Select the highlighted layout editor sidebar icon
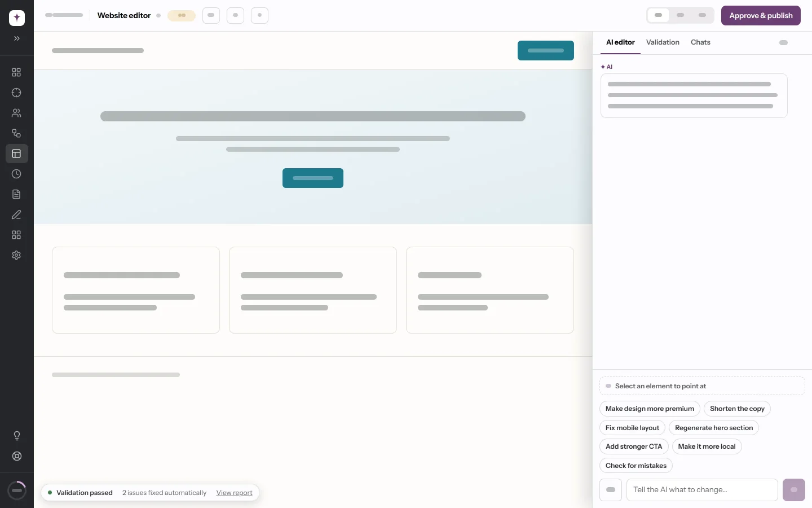The image size is (812, 508). coord(16,154)
